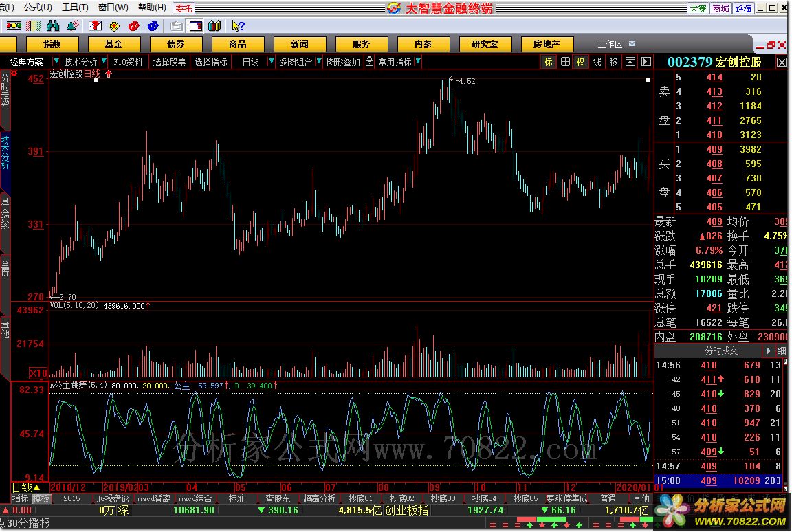Screen dimensions: 792x532
Task: Click the 创业板指 index label in status bar
Action: point(406,510)
